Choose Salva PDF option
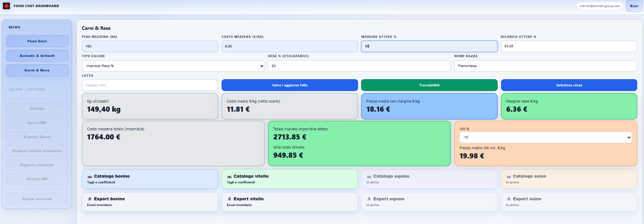Screen dimensions: 644x224 pyautogui.click(x=37, y=123)
